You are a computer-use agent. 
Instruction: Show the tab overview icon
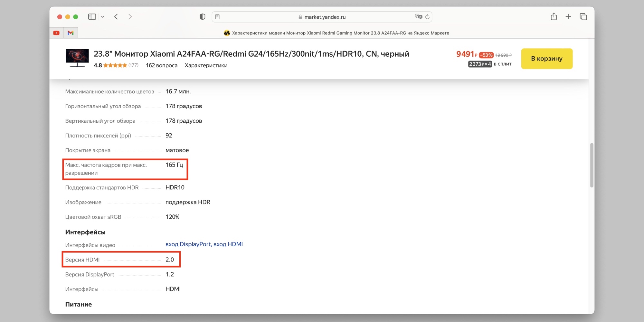583,17
